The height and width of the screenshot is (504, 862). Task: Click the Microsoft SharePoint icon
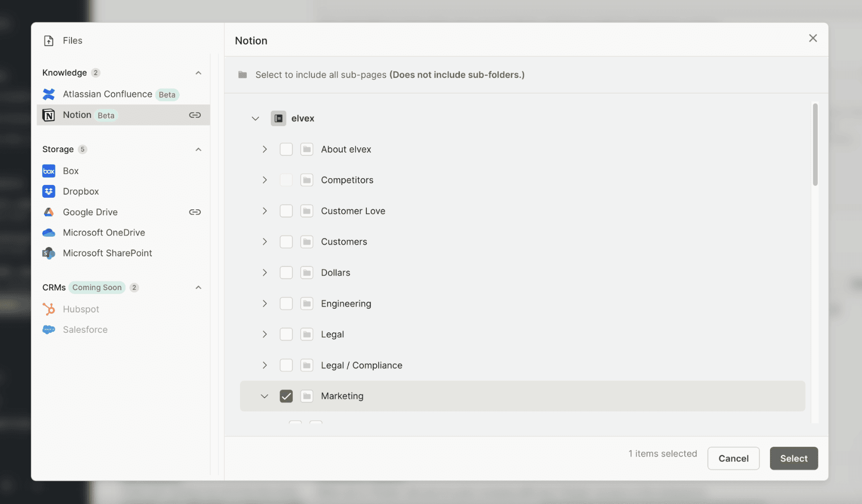(48, 253)
